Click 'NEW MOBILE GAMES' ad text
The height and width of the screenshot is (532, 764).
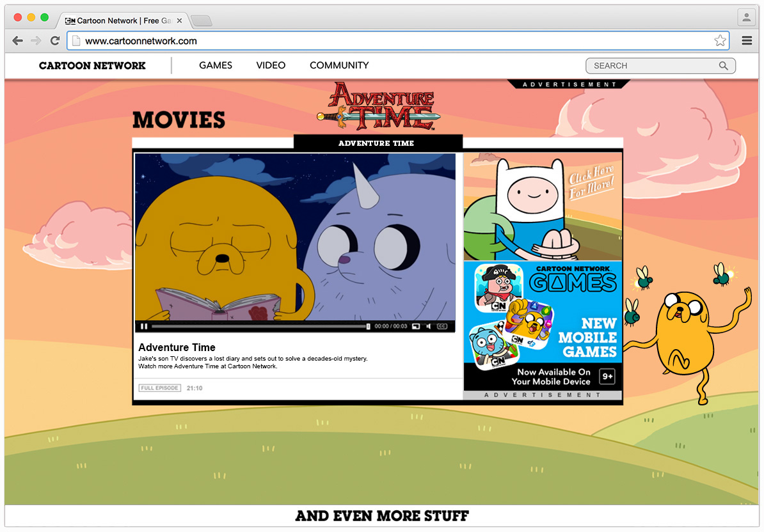point(587,338)
